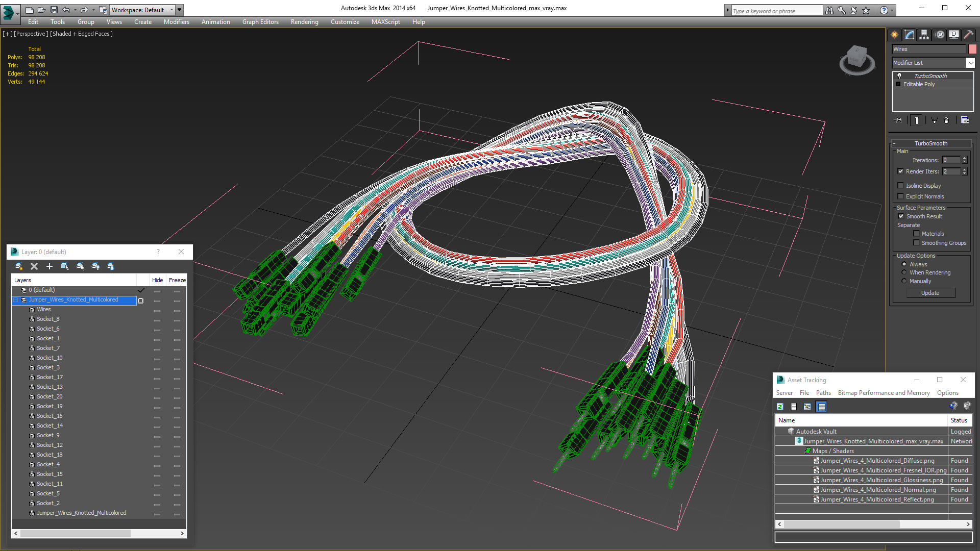Select the Manually update option
Screen dimensions: 980x551
tap(904, 281)
